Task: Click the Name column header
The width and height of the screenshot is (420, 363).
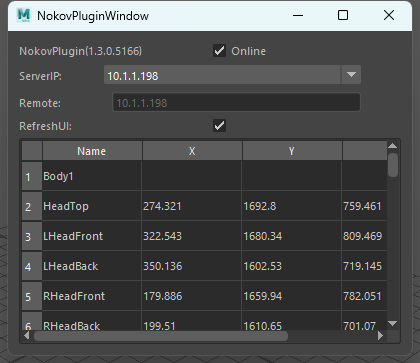Action: pyautogui.click(x=92, y=151)
